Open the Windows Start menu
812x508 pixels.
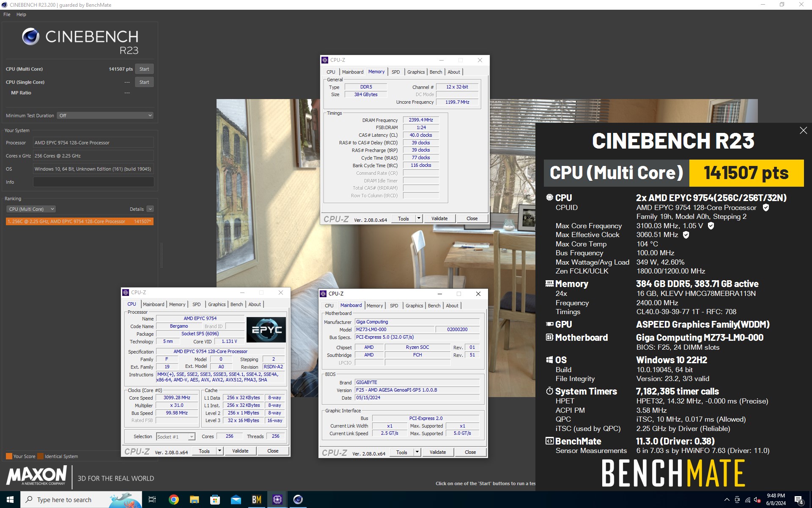pos(10,500)
